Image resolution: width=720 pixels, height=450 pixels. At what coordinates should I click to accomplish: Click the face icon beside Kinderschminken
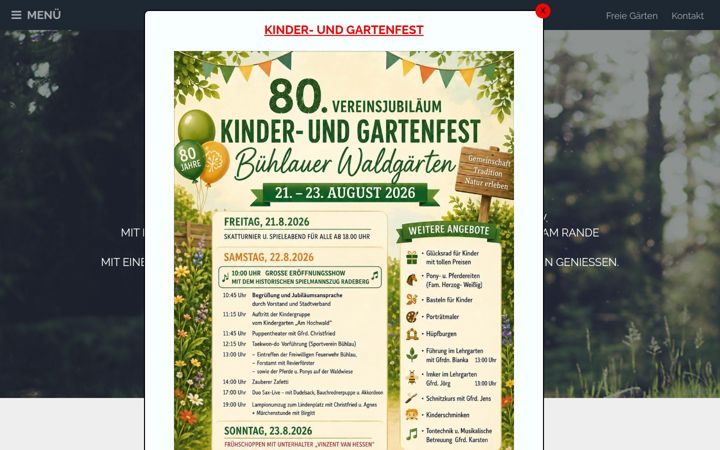[x=411, y=415]
